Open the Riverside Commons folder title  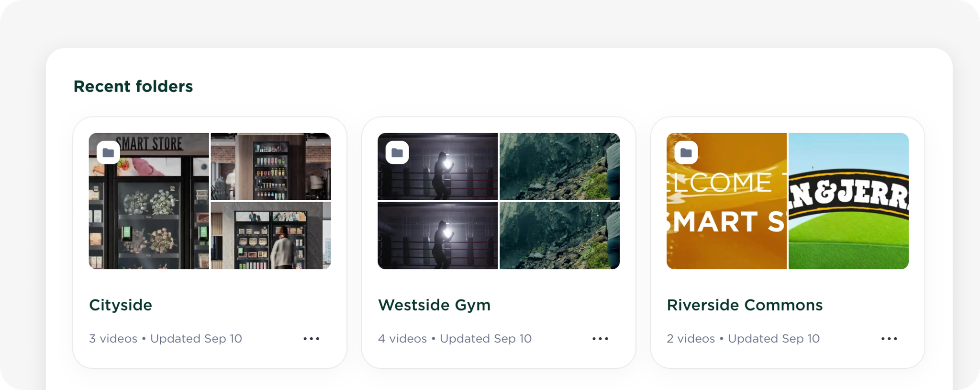point(745,305)
